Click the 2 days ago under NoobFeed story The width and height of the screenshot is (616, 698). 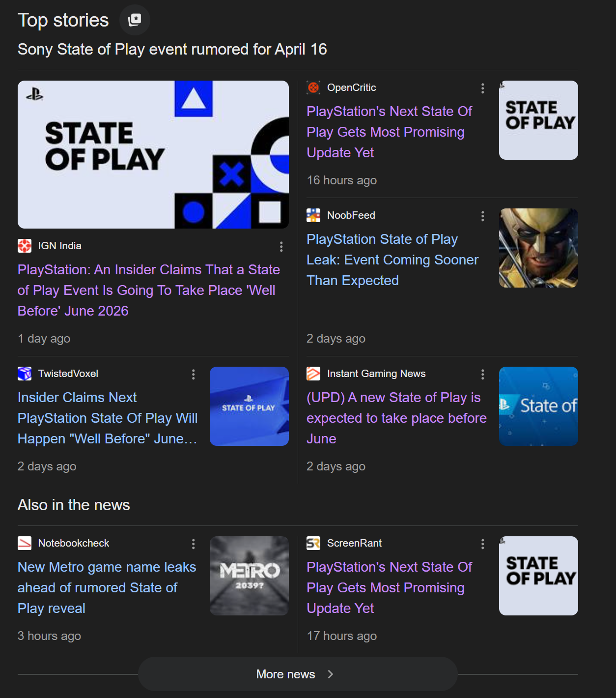[336, 339]
